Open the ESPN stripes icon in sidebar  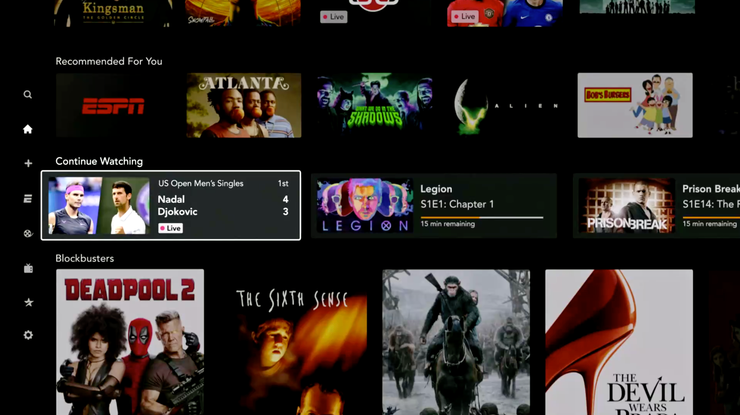(x=28, y=199)
